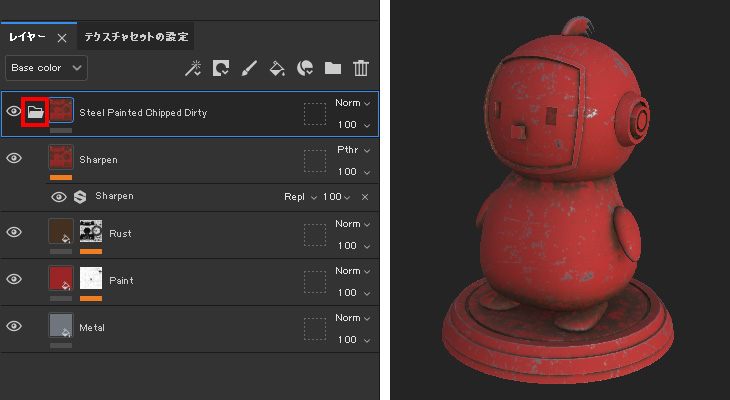Hide the Steel Painted Chipped Dirty group
The height and width of the screenshot is (400, 730).
point(14,112)
